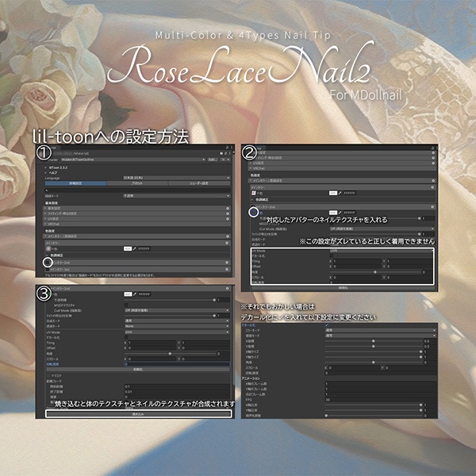This screenshot has width=476, height=476.
Task: Open Cull Mode dropdown in panel 2
Action: tap(382, 229)
